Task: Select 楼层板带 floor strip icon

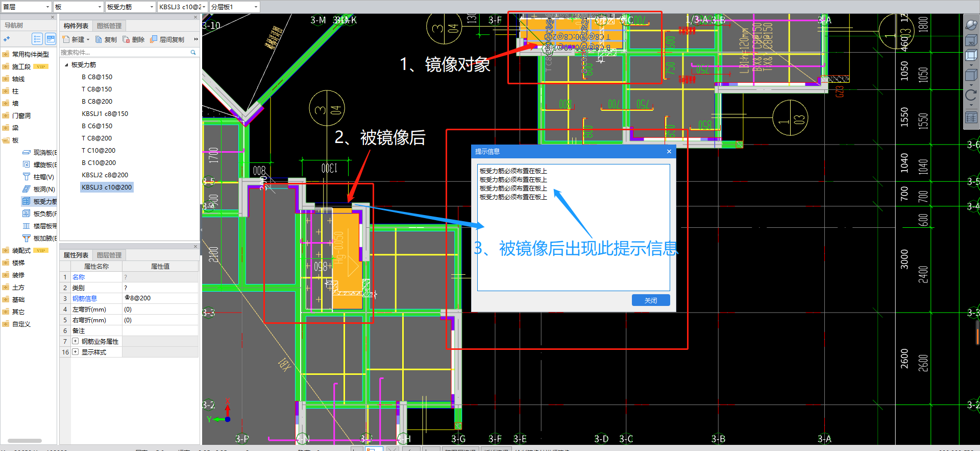Action: point(27,226)
